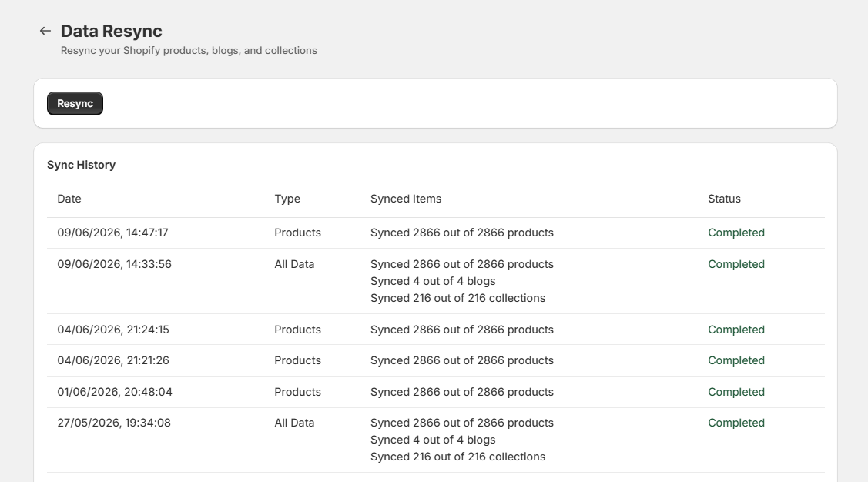Go back using the arrow icon
The image size is (868, 482).
(45, 31)
